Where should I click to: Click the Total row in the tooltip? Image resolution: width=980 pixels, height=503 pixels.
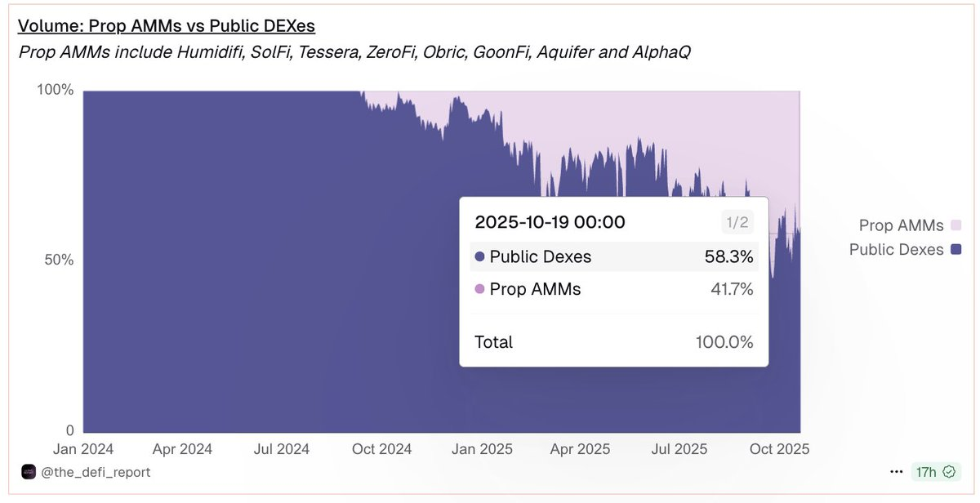pos(613,342)
